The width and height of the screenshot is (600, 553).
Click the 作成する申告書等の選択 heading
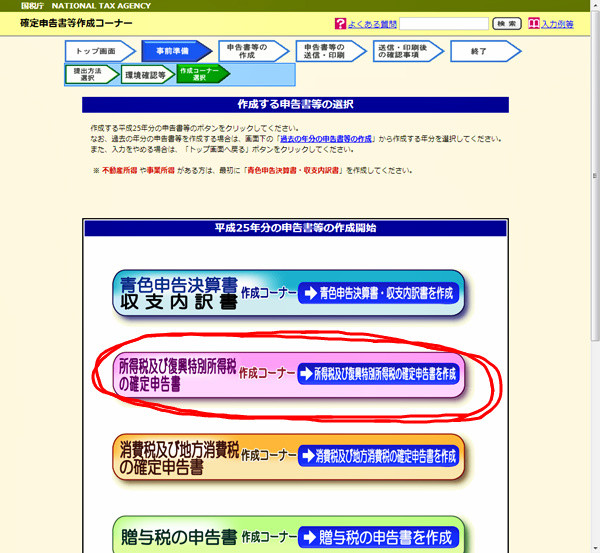pos(295,104)
